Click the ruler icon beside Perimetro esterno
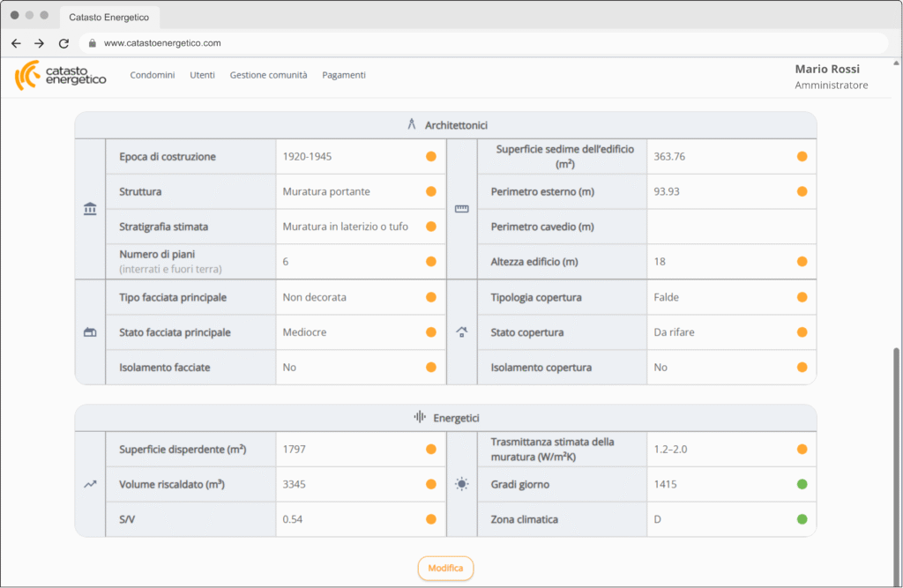The width and height of the screenshot is (903, 588). [462, 209]
